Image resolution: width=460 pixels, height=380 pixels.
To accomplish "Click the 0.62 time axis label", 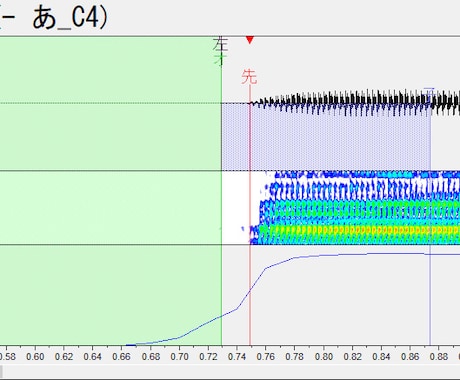I will 64,357.
